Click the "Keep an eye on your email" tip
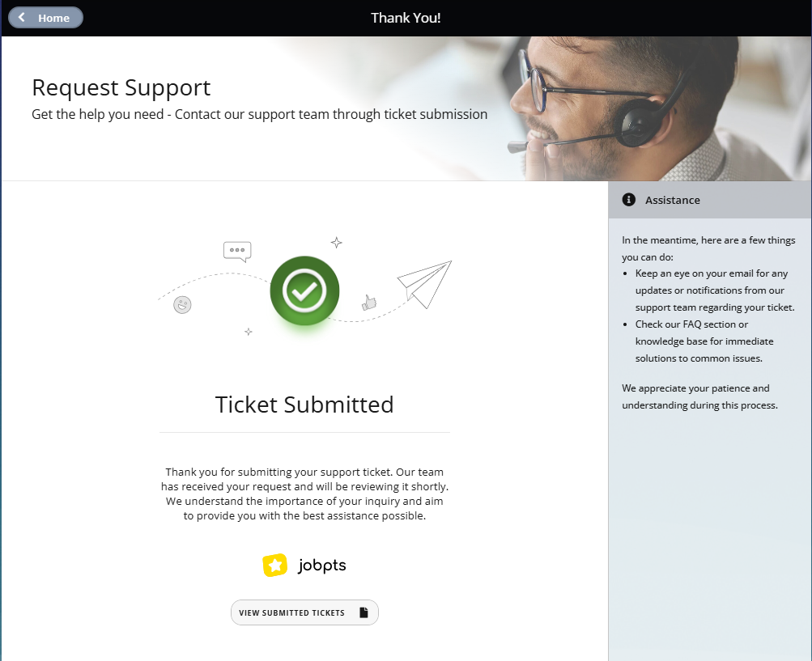 [715, 290]
